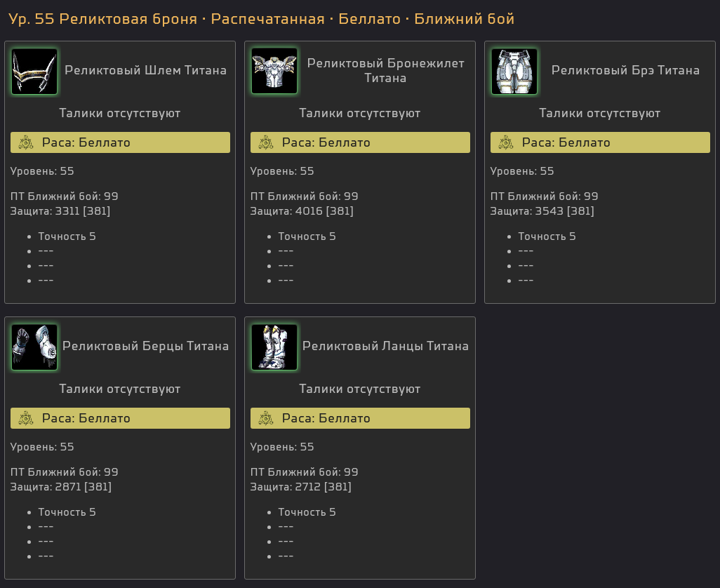
Task: Click the race emblem in the Бронежилет Титана card
Action: pos(266,142)
